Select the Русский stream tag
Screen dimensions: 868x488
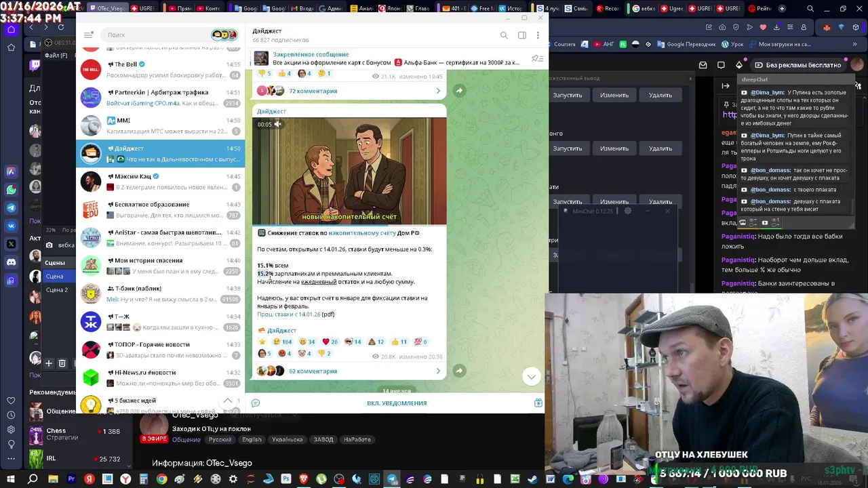tap(220, 439)
